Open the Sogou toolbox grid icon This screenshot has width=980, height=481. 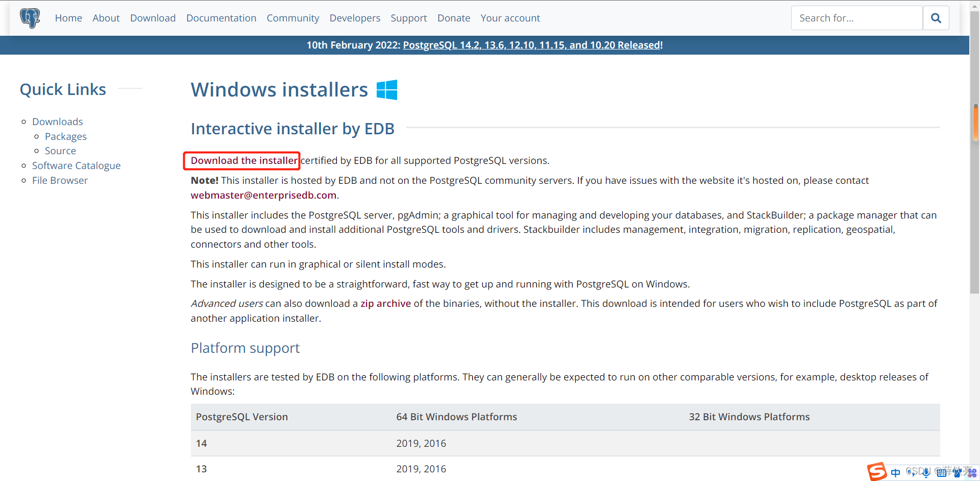pyautogui.click(x=972, y=473)
